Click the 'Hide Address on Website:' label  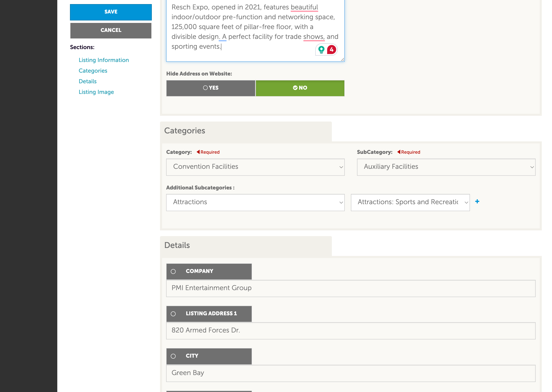tap(199, 74)
